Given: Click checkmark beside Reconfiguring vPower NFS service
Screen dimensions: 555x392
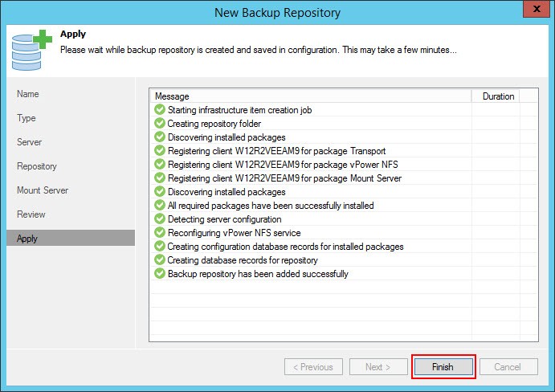Looking at the screenshot, I should point(160,233).
